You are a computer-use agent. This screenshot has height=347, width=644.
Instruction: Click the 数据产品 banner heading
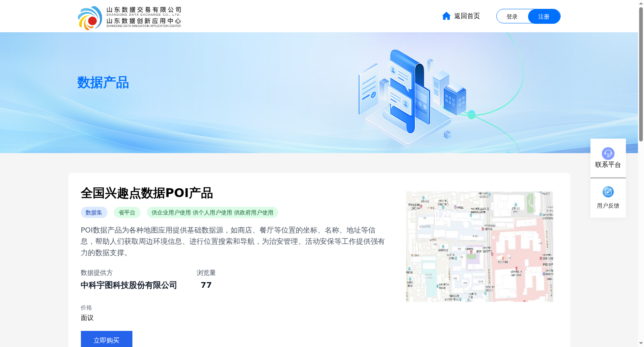(103, 83)
